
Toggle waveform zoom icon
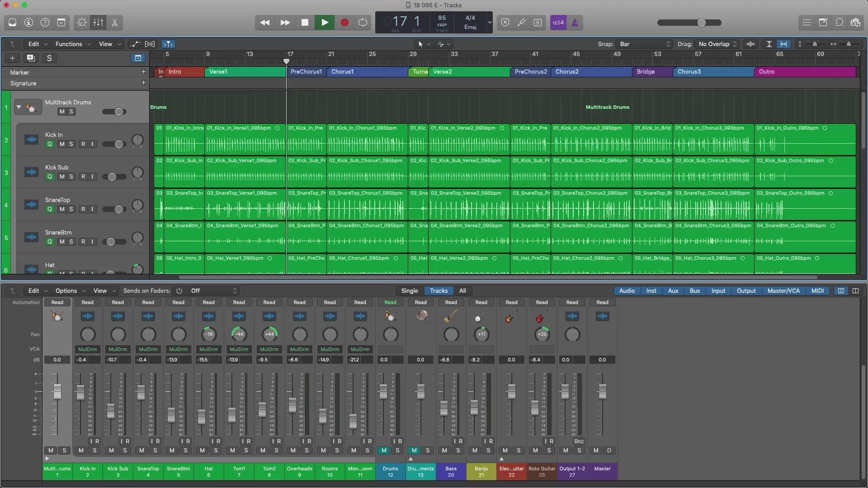[x=751, y=44]
